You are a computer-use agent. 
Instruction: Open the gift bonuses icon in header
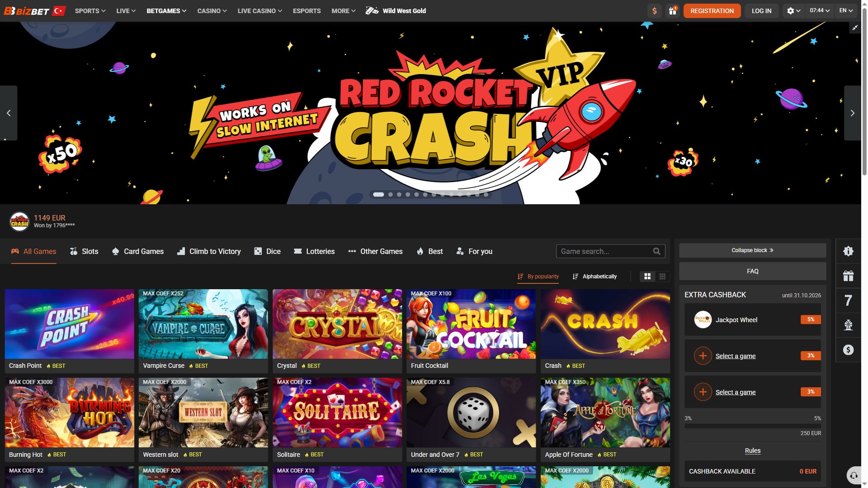coord(673,11)
